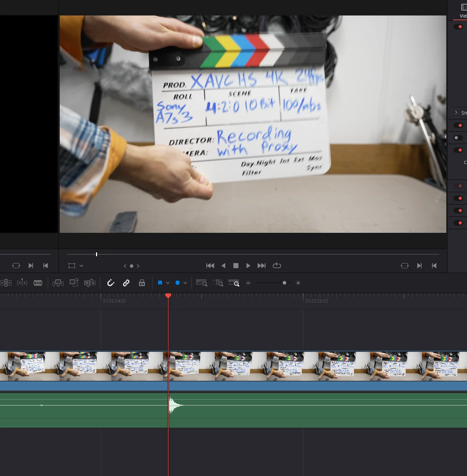Image resolution: width=467 pixels, height=476 pixels.
Task: Click the blue Flag icon
Action: point(160,283)
